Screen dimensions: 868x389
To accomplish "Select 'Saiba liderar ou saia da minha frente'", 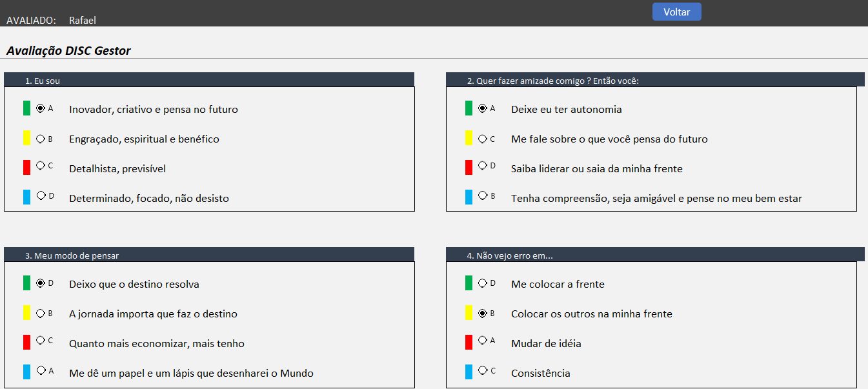I will pos(483,166).
